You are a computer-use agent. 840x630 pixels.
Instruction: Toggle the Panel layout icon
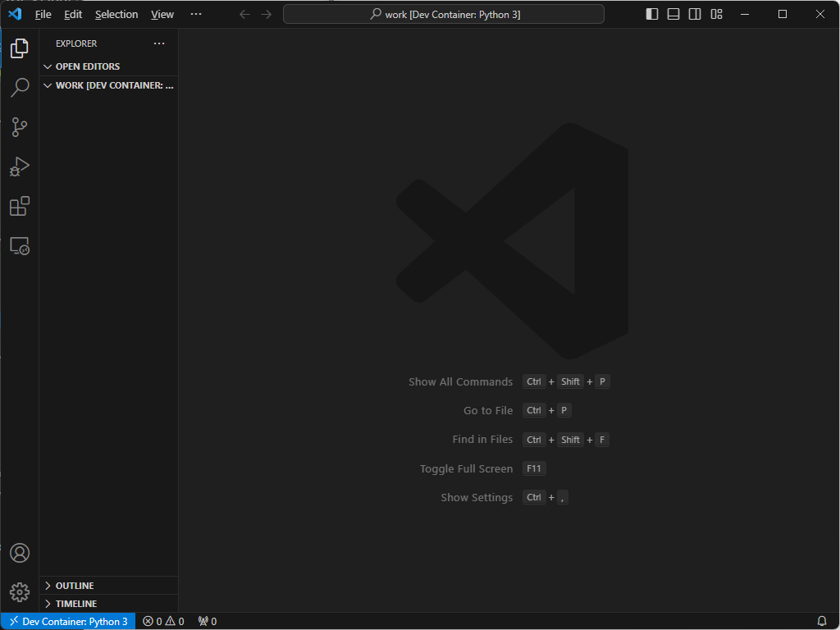coord(673,15)
